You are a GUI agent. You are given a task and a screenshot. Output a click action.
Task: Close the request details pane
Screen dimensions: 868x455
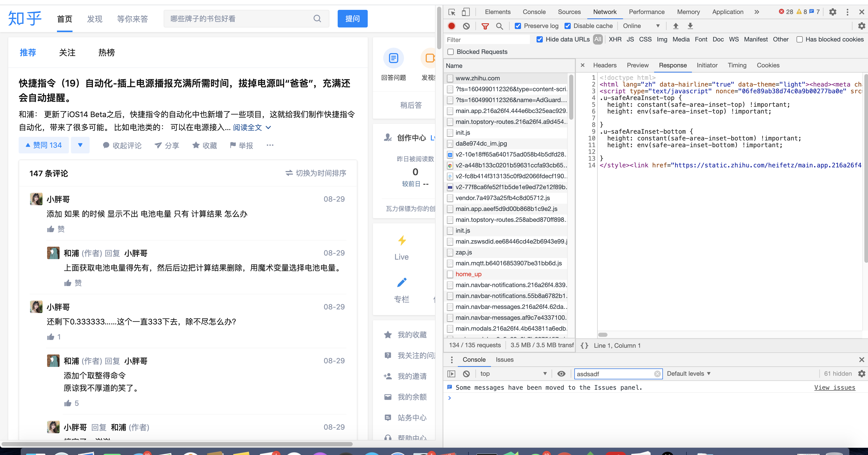pyautogui.click(x=583, y=65)
